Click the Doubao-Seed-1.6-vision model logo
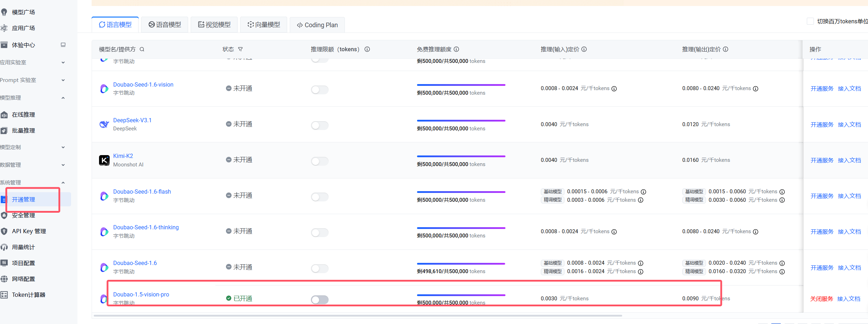The image size is (868, 324). (104, 89)
